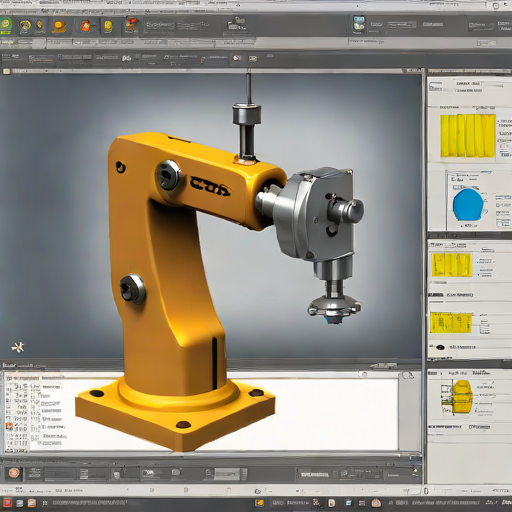Click the red-orange icon in bottom-left list panel
Viewport: 512px width, 512px height.
coord(9,426)
